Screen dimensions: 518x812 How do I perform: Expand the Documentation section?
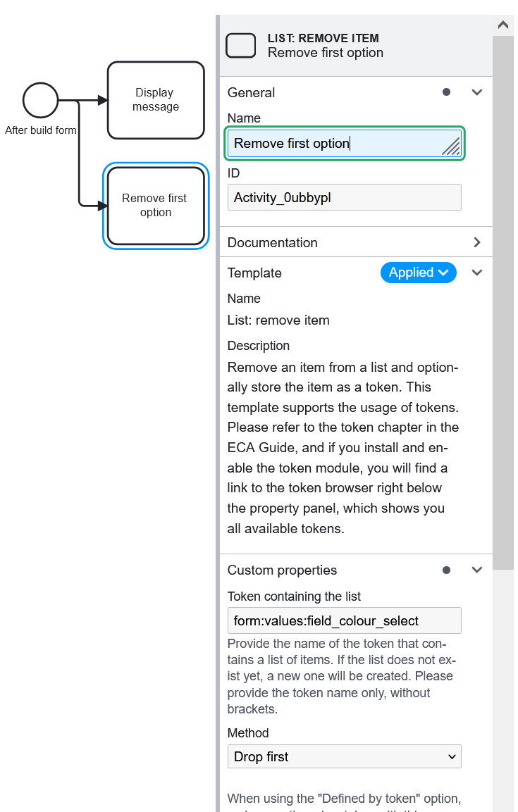click(477, 242)
